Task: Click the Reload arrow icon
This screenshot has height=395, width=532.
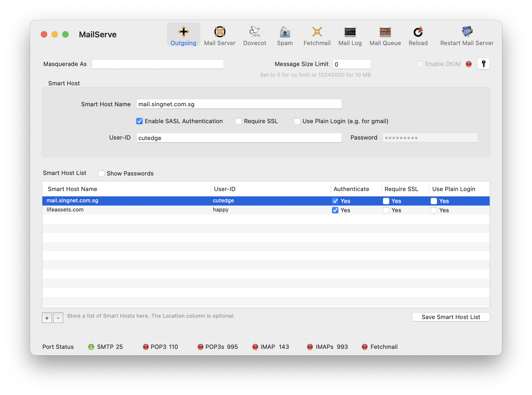Action: [x=418, y=32]
